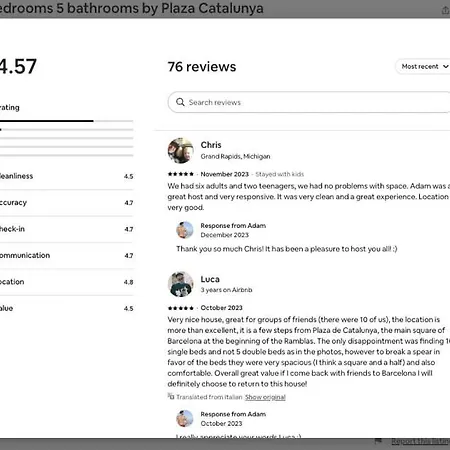The image size is (450, 450).
Task: Click the share icon at top right
Action: 446,10
